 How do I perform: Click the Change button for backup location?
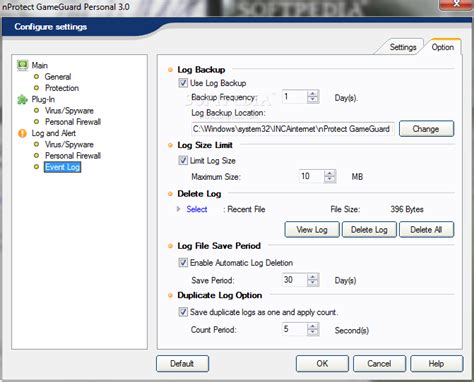(x=426, y=129)
